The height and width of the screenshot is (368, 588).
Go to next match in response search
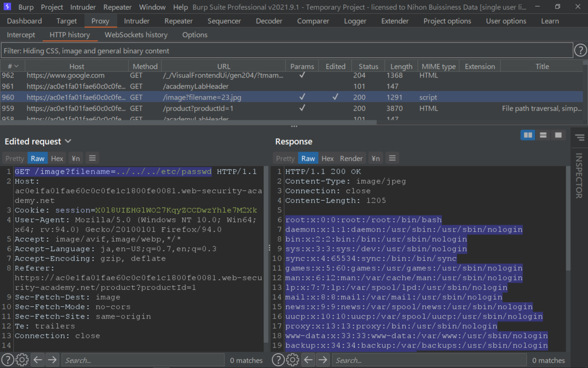click(322, 360)
